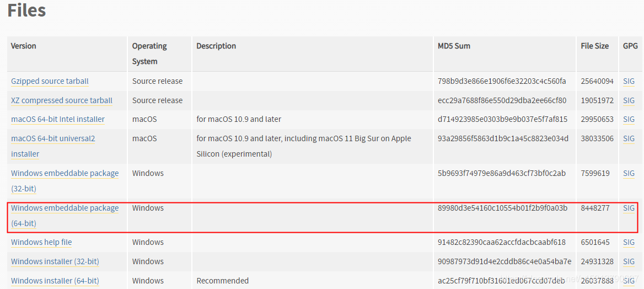Click the File Size column header
Screen dimensions: 644x289
pos(595,46)
